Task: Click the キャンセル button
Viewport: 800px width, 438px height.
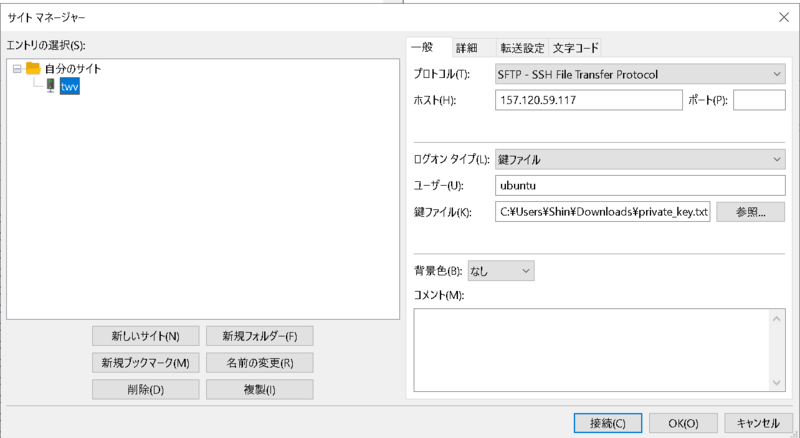Action: [758, 423]
